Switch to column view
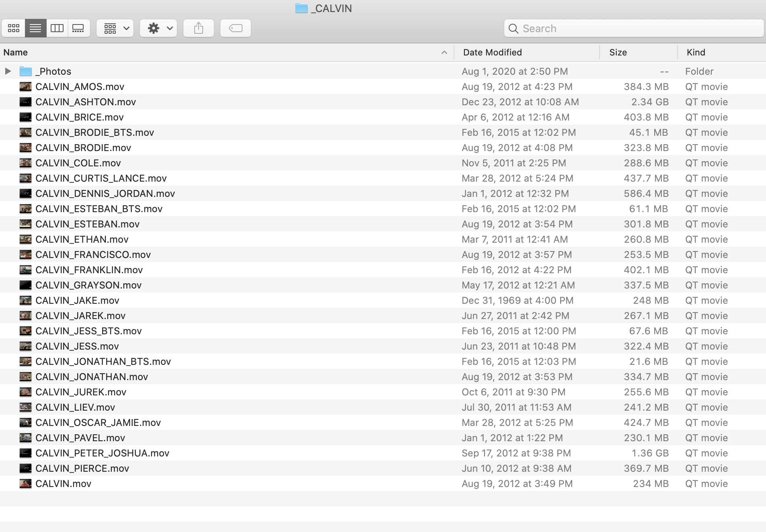This screenshot has height=532, width=766. click(57, 28)
